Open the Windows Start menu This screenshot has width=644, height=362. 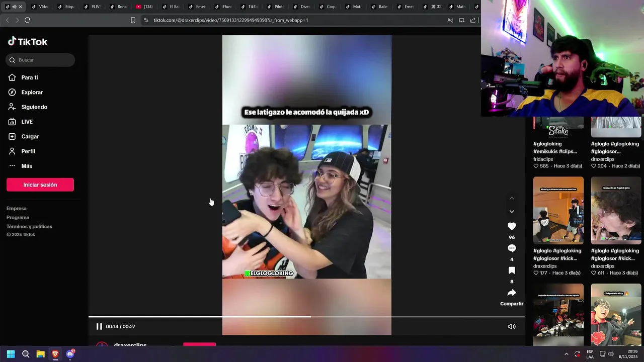[11, 354]
